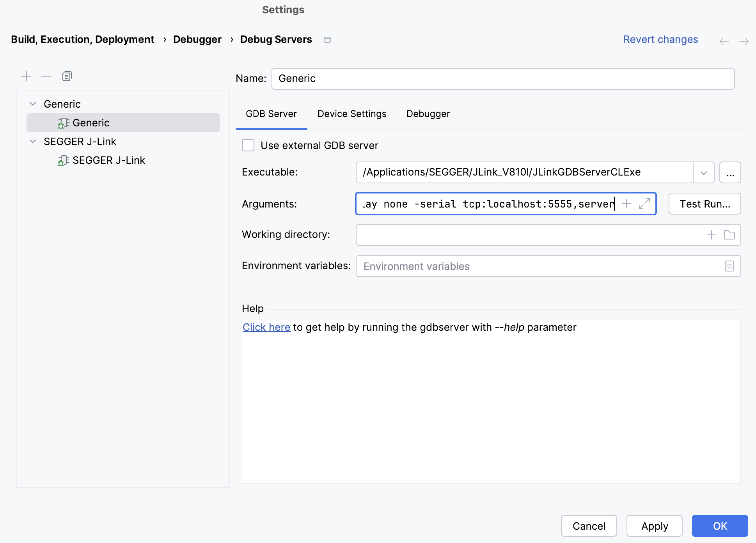The height and width of the screenshot is (543, 756).
Task: Switch to the Device Settings tab
Action: (x=351, y=114)
